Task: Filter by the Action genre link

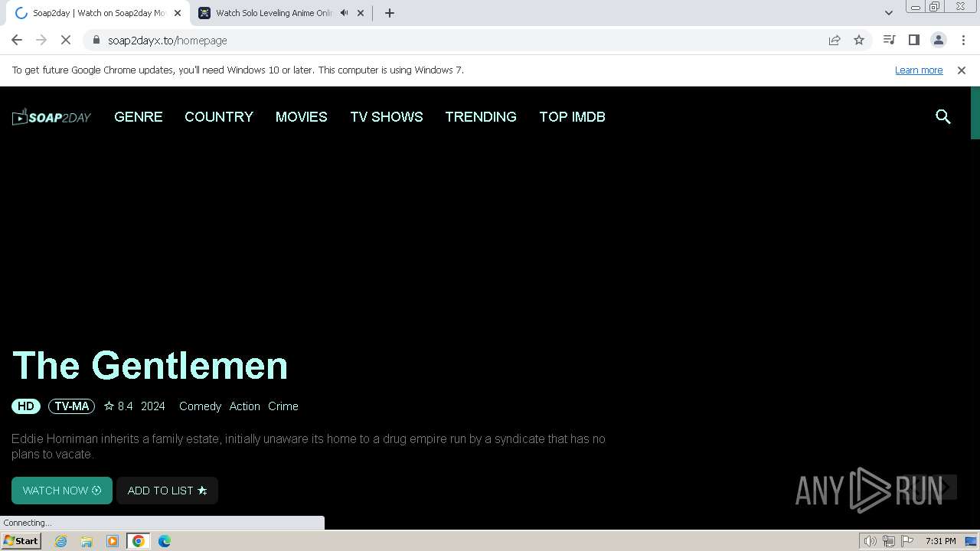Action: pos(245,406)
